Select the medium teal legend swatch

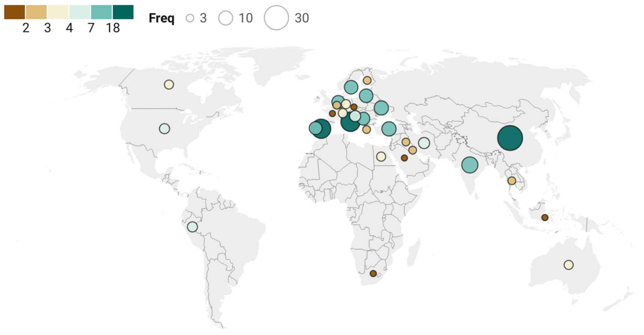[101, 12]
